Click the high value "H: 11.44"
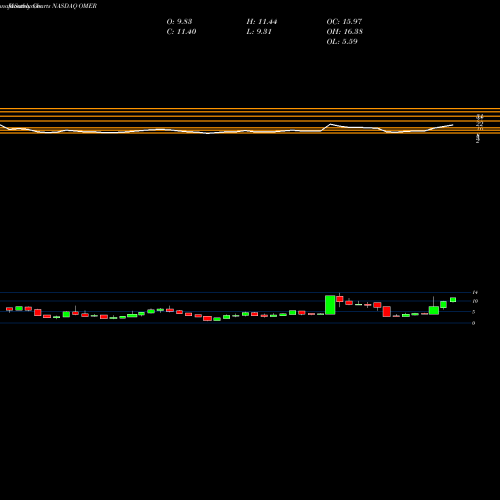This screenshot has width=500, height=500. [262, 22]
